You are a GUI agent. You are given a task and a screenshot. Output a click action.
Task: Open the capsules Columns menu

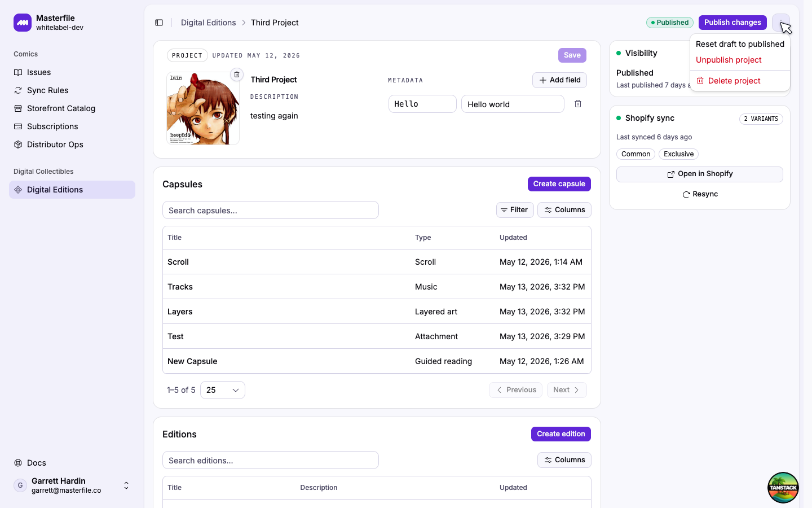[x=564, y=210]
